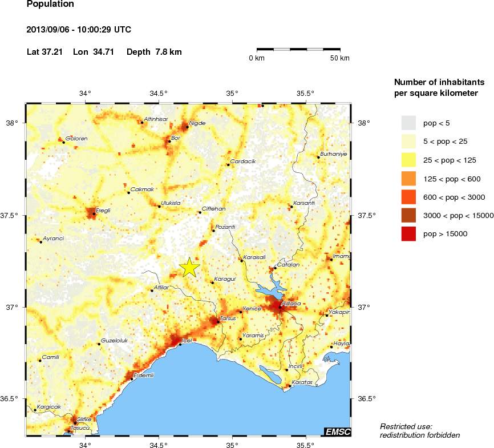The width and height of the screenshot is (494, 448).
Task: Select the '5 < pop < 25' legend swatch
Action: [408, 141]
